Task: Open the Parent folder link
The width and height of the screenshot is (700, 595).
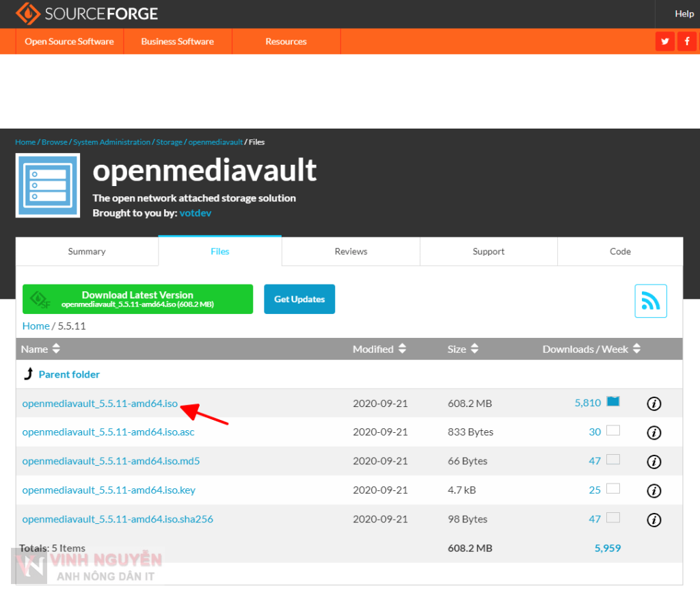Action: pos(69,374)
